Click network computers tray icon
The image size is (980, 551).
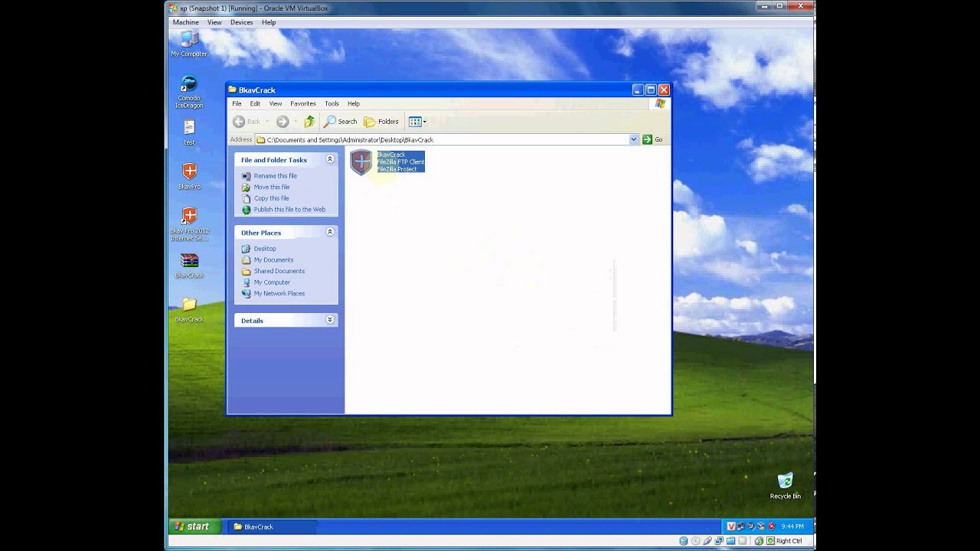tap(740, 527)
